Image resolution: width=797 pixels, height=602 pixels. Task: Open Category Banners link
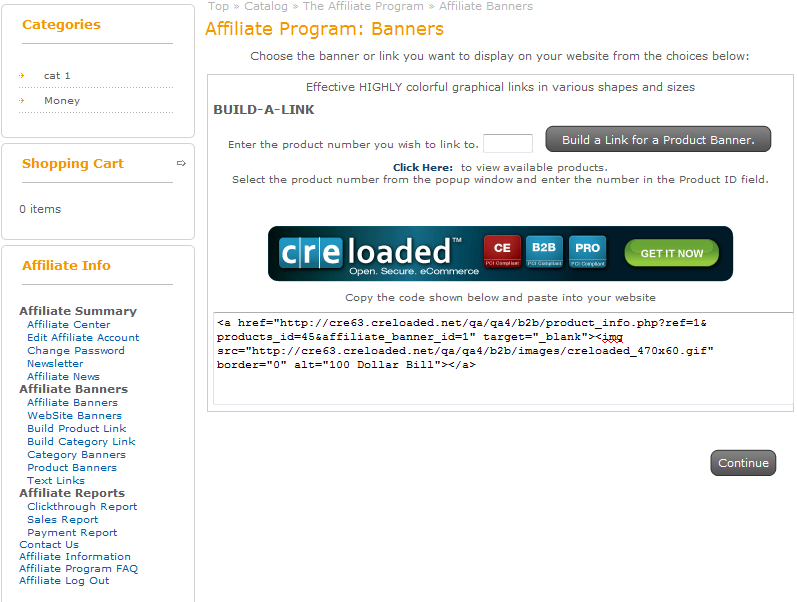[x=77, y=455]
